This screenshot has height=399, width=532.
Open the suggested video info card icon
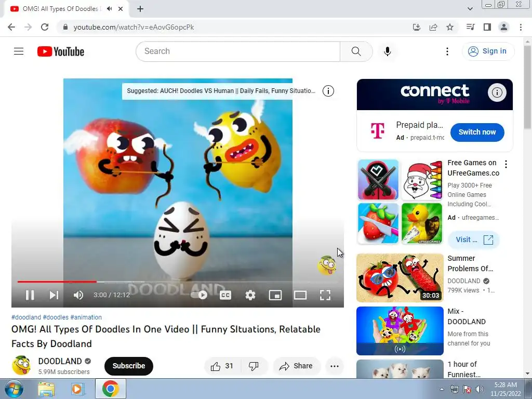pos(328,91)
